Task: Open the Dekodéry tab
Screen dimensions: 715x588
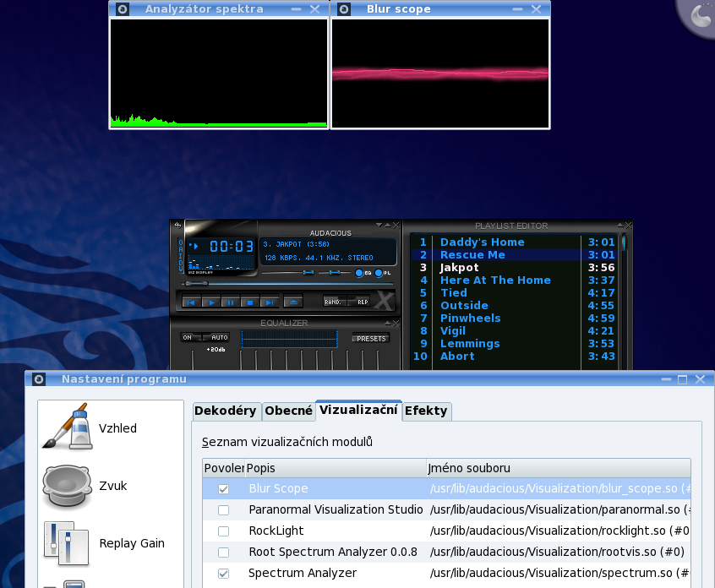Action: click(227, 411)
